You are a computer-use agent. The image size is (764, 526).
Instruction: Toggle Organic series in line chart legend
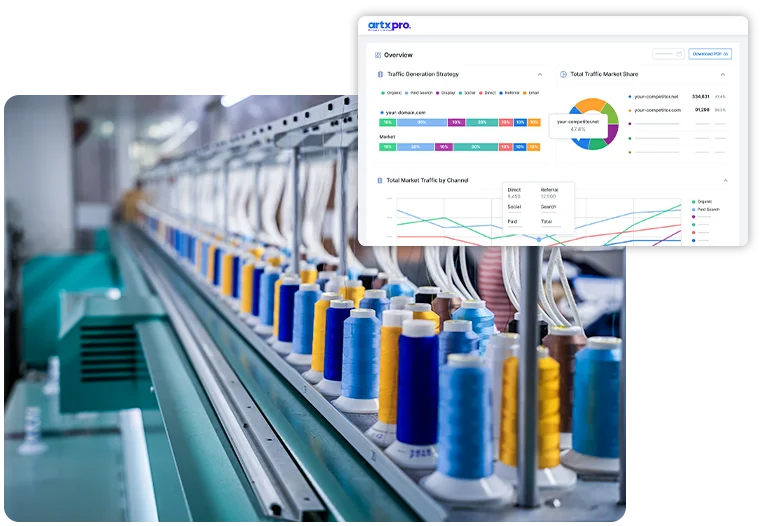click(703, 201)
